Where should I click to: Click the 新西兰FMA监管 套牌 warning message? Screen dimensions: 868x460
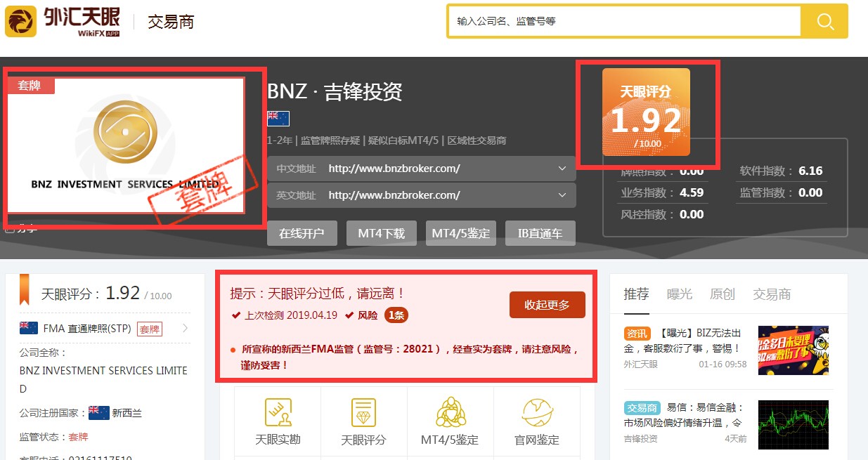point(411,357)
